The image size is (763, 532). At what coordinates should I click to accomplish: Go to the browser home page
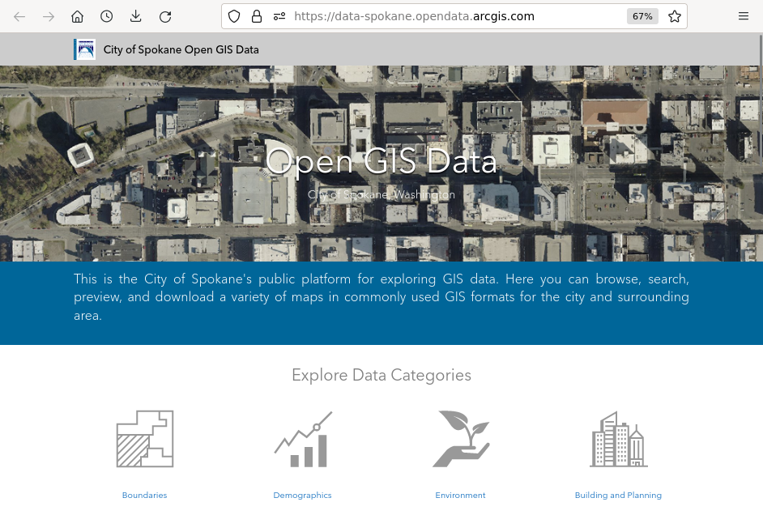[77, 16]
